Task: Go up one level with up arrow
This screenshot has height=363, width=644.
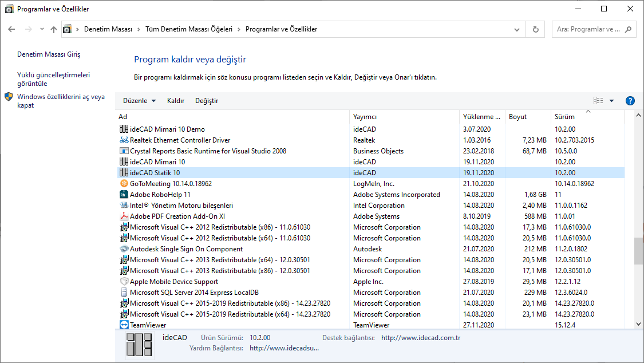Action: click(x=54, y=29)
